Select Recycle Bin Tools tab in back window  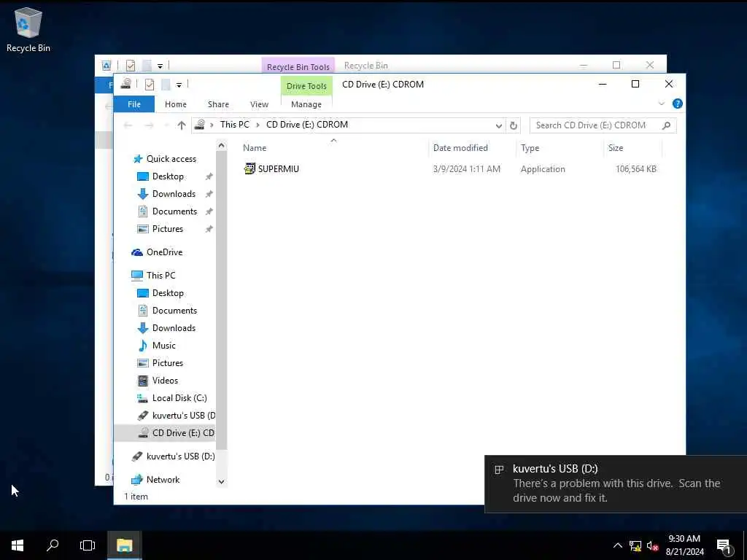click(298, 66)
